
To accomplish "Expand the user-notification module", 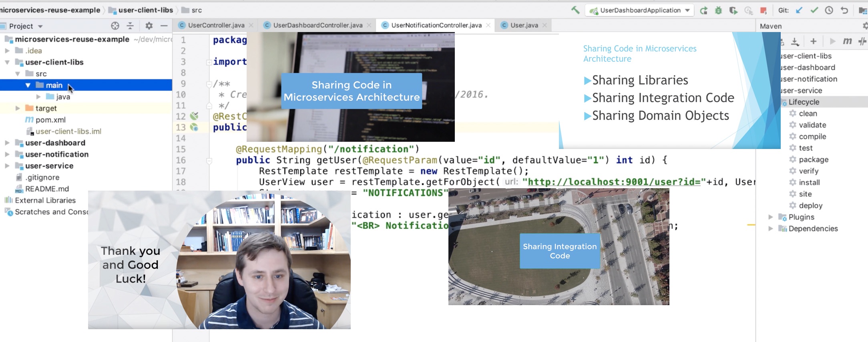I will pos(7,155).
